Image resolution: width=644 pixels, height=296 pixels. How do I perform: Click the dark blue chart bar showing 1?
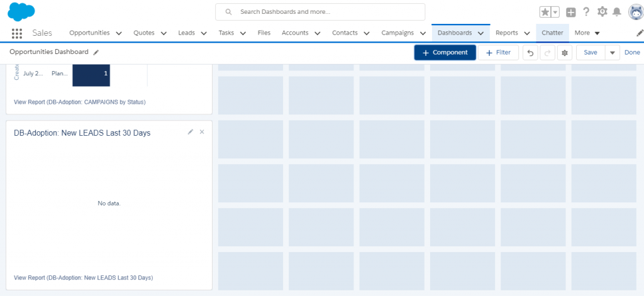[91, 75]
